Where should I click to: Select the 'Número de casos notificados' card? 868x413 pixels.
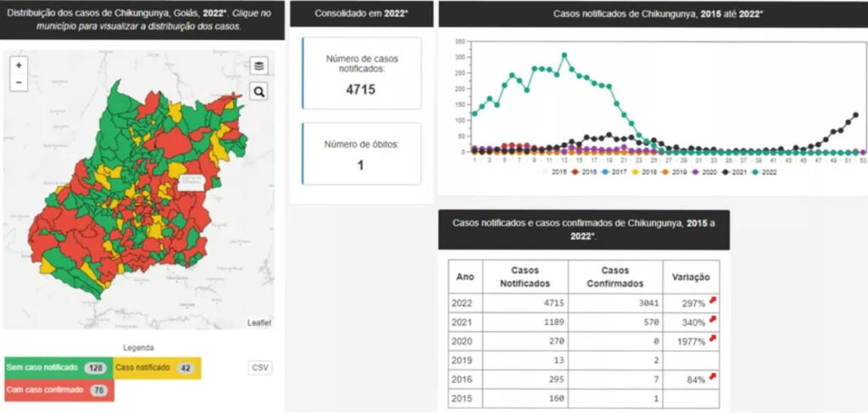361,74
